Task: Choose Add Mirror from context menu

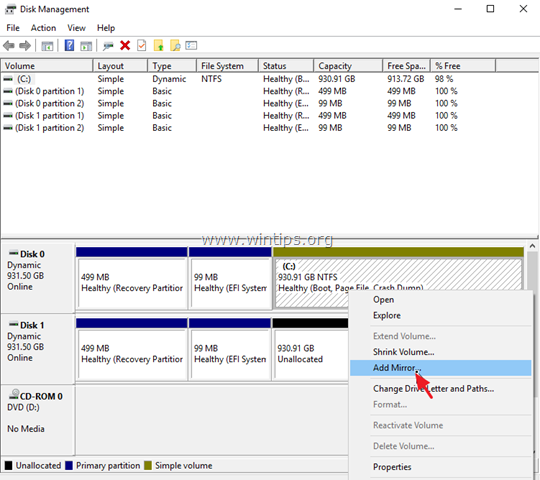Action: click(x=440, y=368)
